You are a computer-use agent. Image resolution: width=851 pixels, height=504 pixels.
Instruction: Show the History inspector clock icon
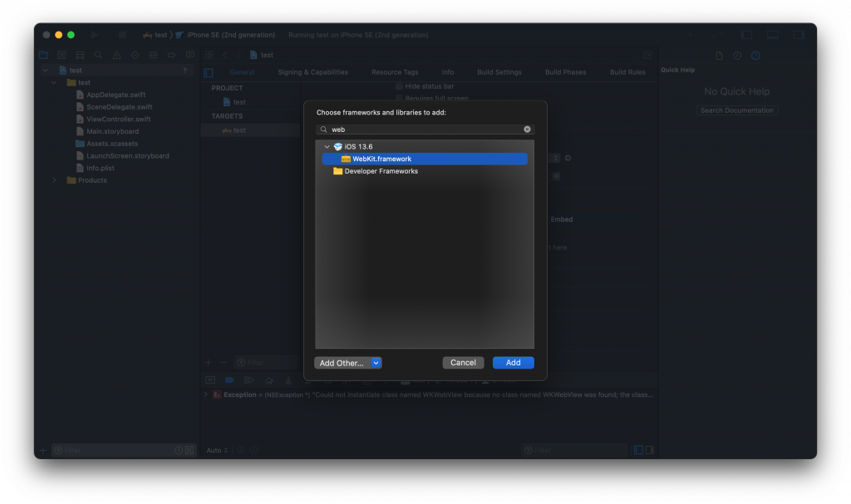pyautogui.click(x=737, y=56)
